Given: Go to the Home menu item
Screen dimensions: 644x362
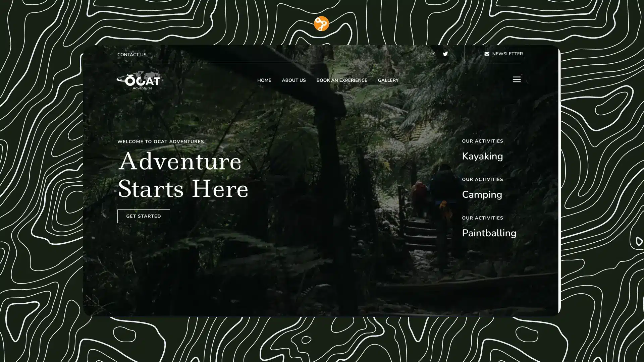Looking at the screenshot, I should [x=264, y=80].
